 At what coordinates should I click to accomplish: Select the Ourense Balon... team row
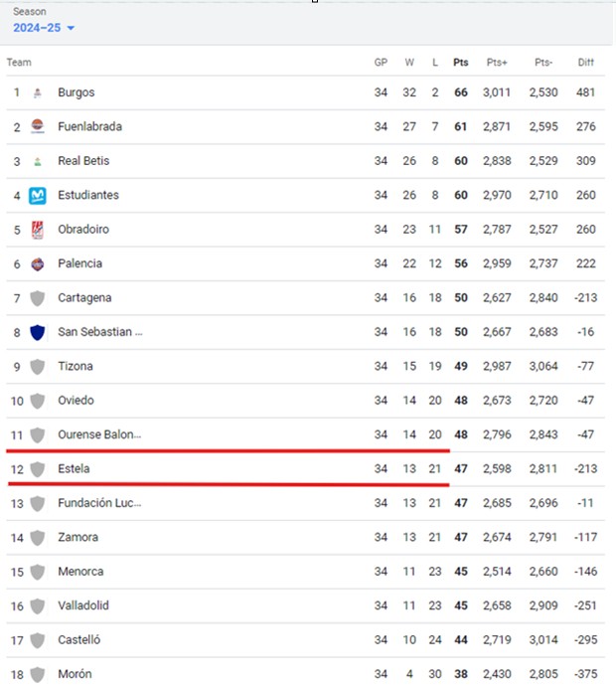99,434
